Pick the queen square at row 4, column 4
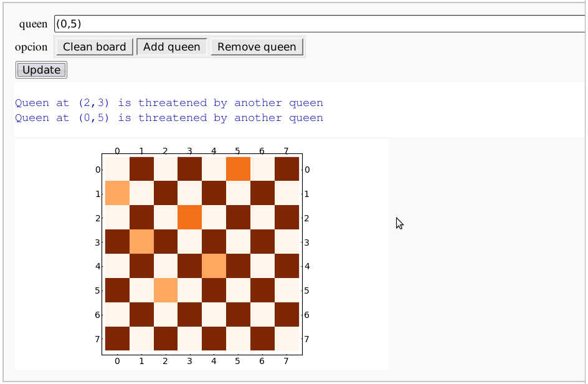 (x=214, y=266)
